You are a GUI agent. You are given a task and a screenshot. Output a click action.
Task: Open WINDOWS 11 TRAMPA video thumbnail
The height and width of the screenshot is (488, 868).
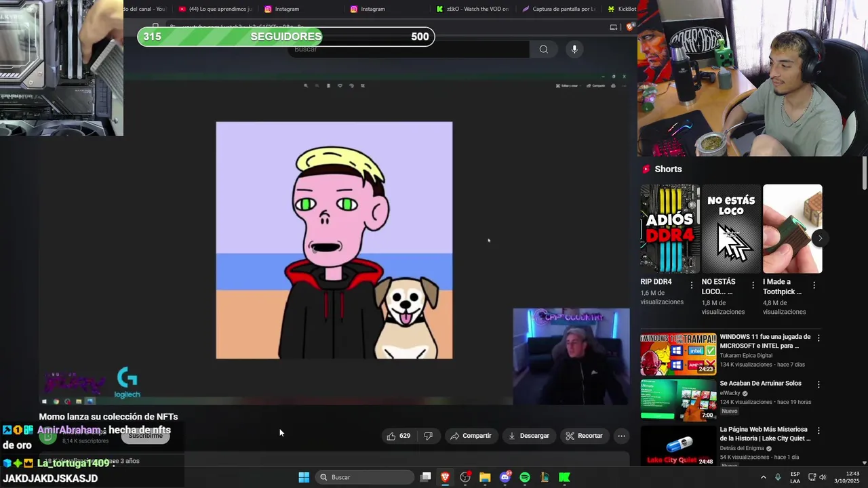click(x=678, y=354)
